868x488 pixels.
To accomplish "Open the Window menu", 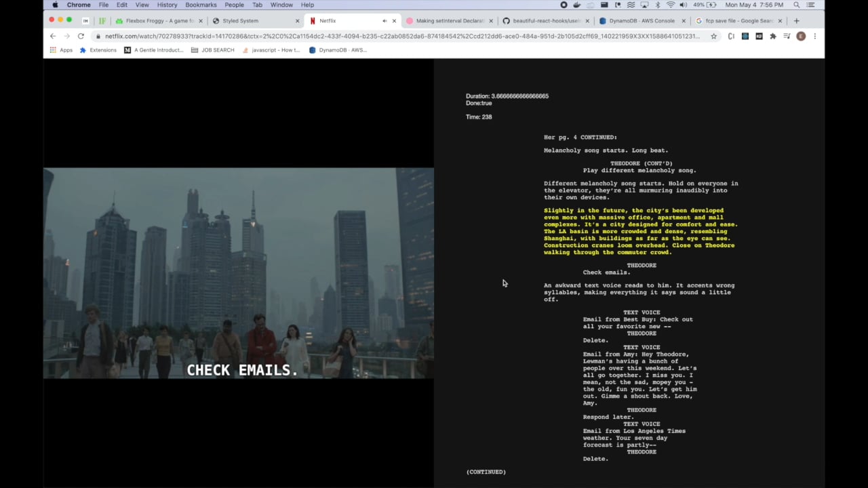I will tap(281, 5).
